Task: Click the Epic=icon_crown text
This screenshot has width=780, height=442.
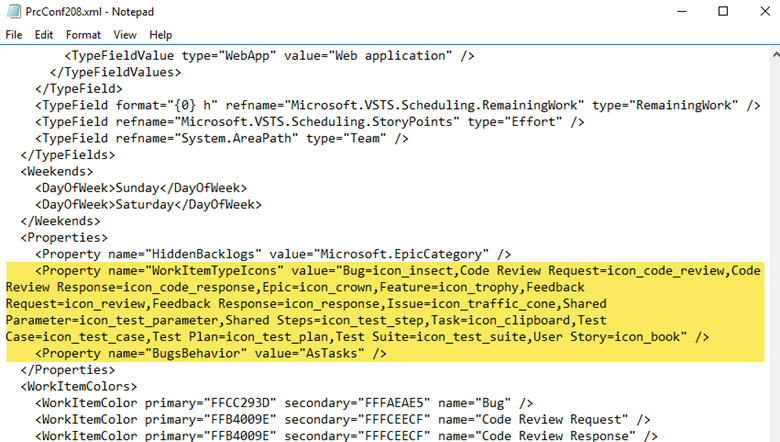Action: pos(317,287)
